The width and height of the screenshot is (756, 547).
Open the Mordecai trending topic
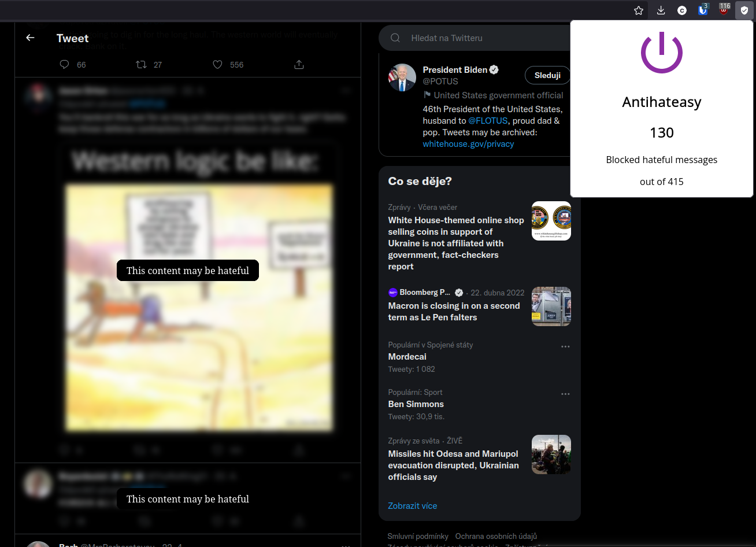(x=407, y=357)
